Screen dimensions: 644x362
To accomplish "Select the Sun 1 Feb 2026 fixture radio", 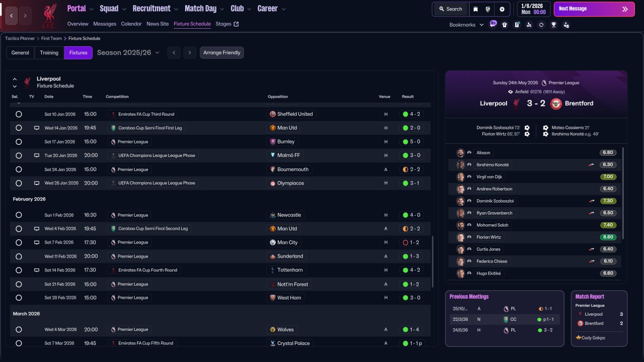I will (x=19, y=215).
